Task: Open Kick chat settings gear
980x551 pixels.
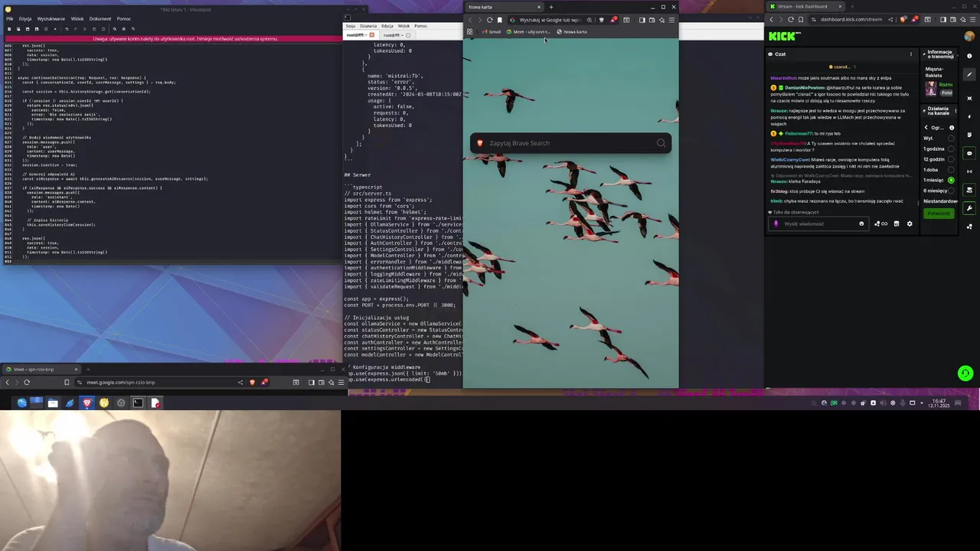Action: 910,223
